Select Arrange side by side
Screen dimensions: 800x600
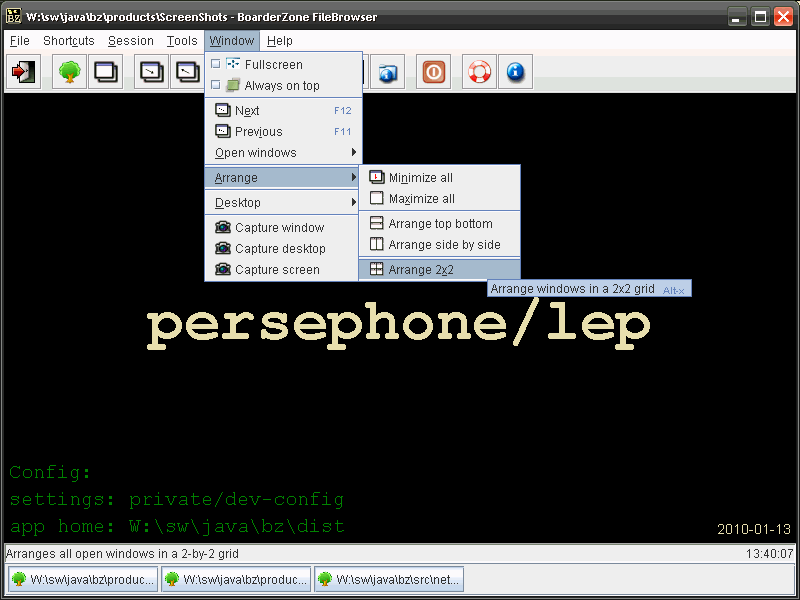(440, 244)
